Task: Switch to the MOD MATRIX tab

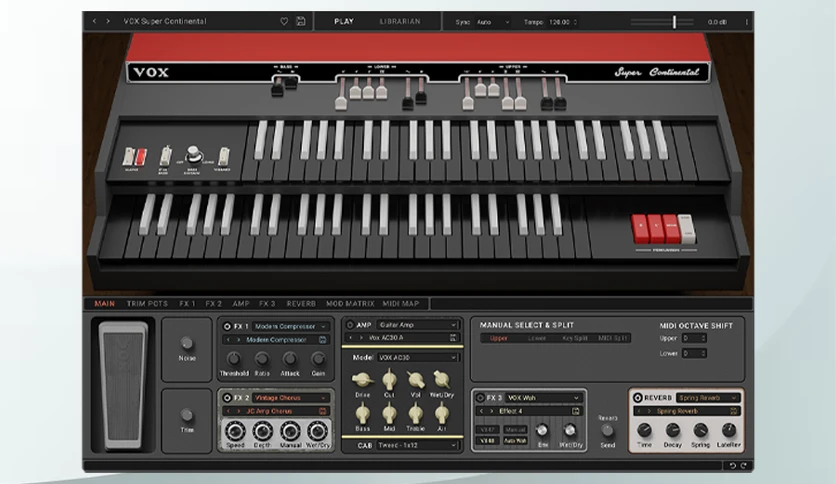Action: [350, 303]
